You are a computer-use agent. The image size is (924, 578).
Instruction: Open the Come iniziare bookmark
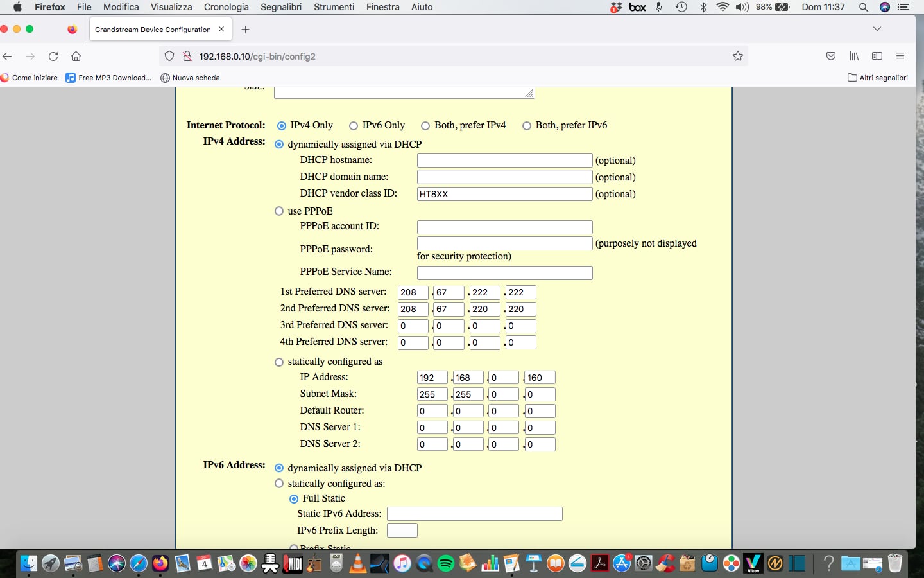pos(30,78)
